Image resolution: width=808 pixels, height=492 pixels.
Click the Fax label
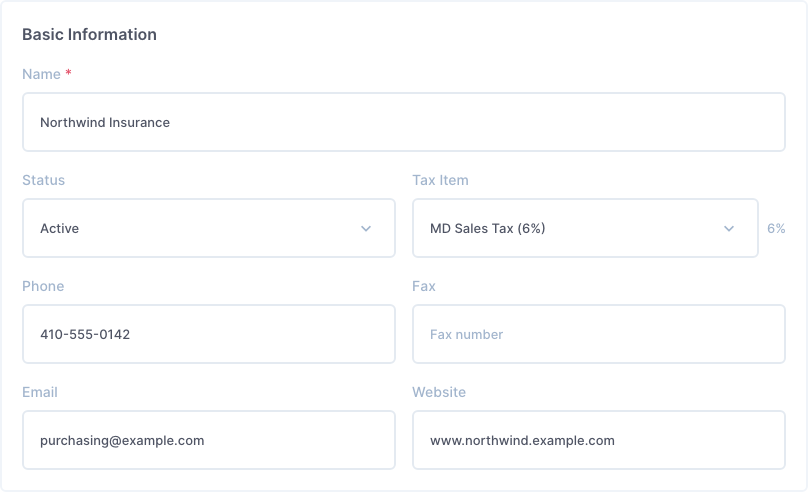(x=424, y=286)
